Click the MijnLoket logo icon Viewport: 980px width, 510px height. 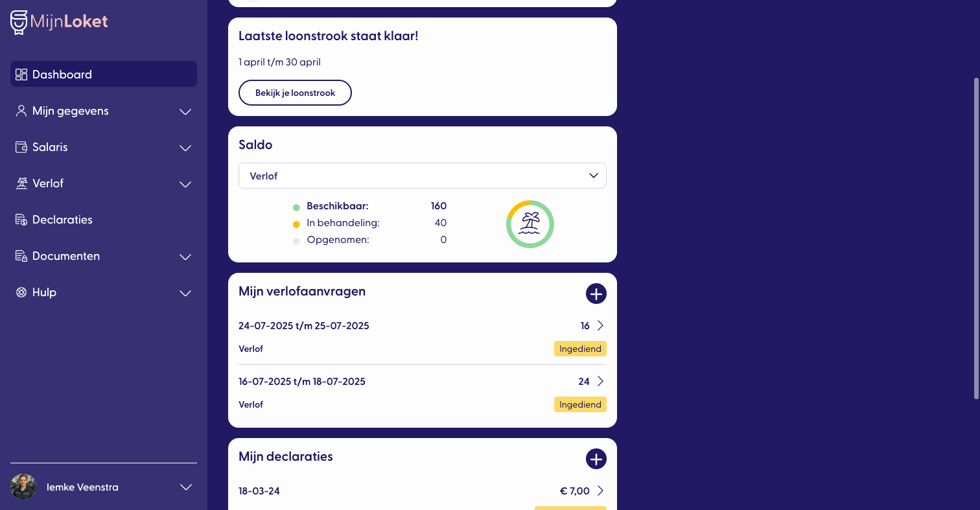point(19,22)
